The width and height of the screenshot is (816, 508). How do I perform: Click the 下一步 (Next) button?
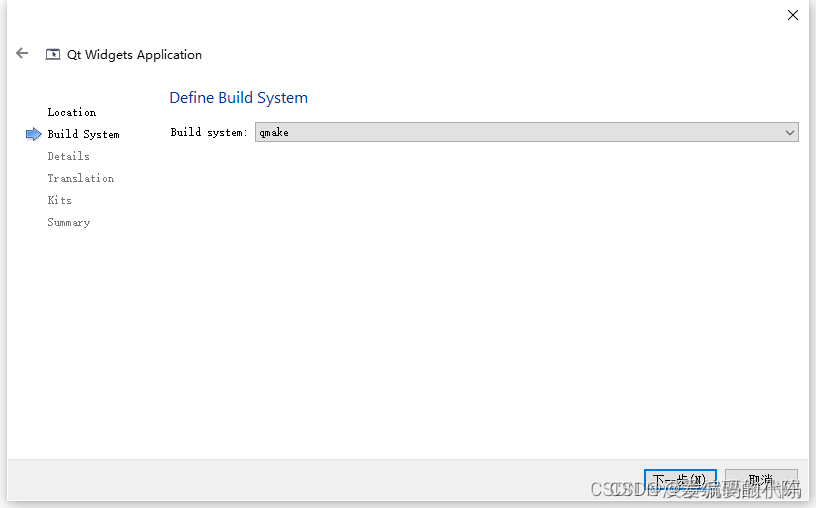pos(680,479)
